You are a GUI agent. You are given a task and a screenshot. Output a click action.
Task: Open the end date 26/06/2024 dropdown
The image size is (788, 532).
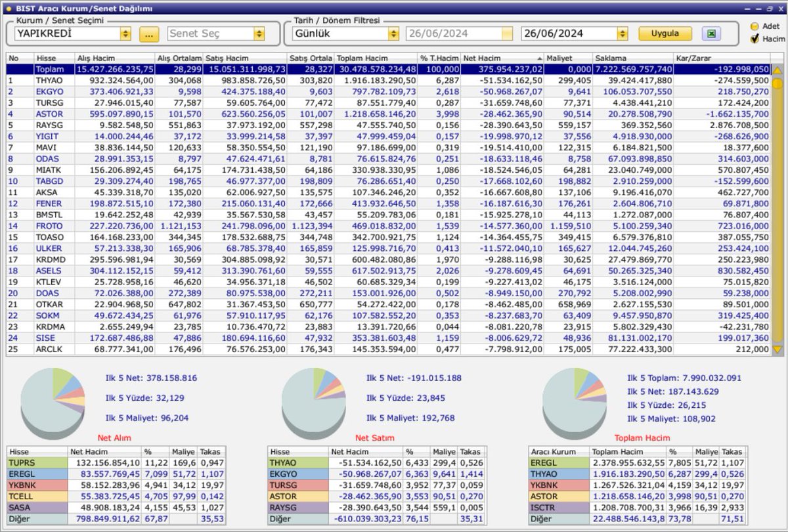coord(623,33)
